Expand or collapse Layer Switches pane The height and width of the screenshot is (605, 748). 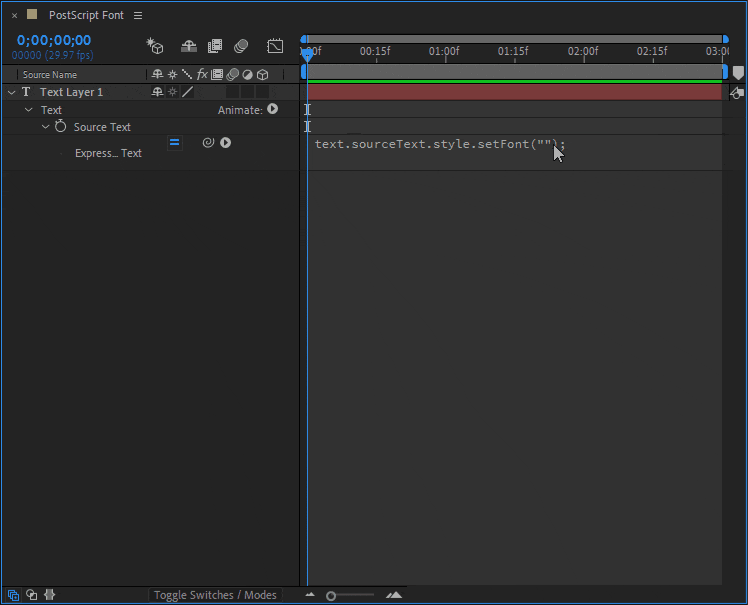pyautogui.click(x=13, y=595)
